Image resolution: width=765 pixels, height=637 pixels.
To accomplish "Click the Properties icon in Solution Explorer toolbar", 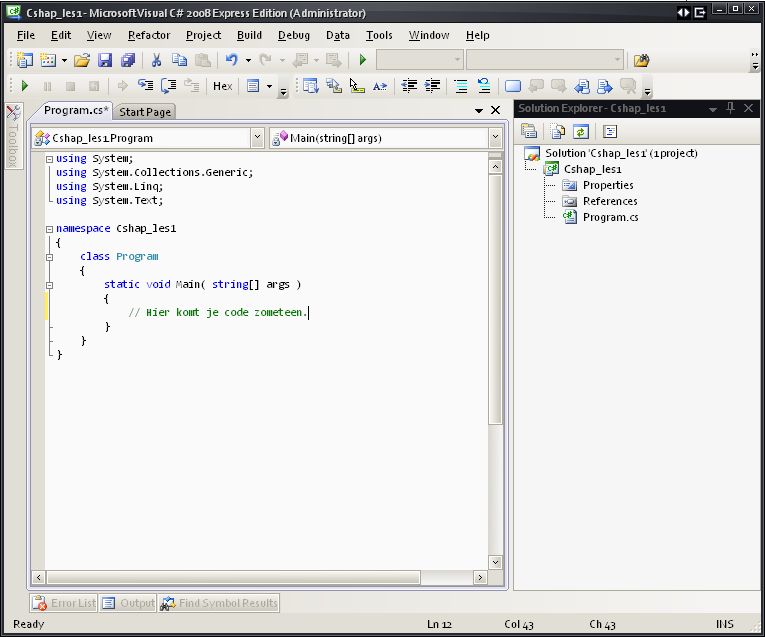I will tap(529, 131).
